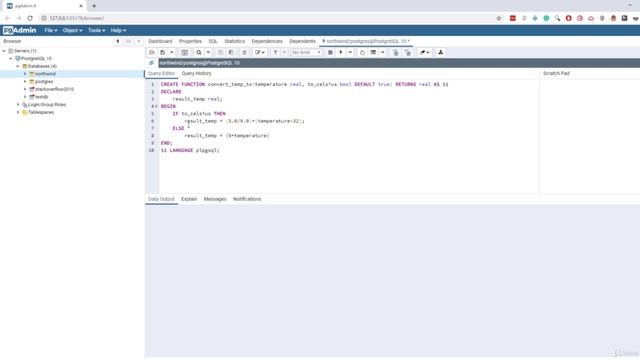The image size is (640, 360).
Task: Click the Commit transaction icon
Action: tap(396, 53)
